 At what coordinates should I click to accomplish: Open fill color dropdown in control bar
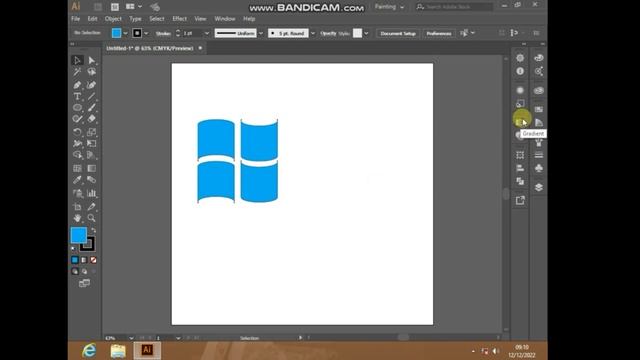[x=126, y=33]
